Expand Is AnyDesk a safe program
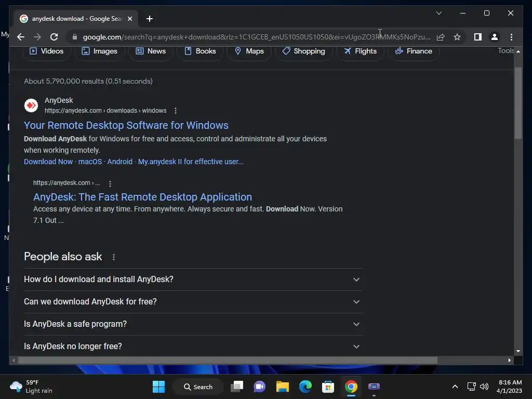Screen dimensions: 532x399 193,324
